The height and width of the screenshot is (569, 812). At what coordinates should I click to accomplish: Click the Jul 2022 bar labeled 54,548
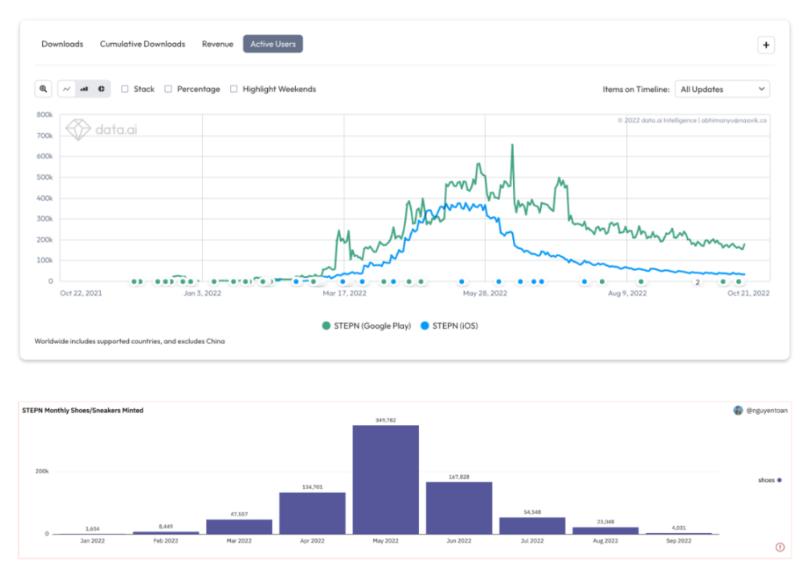[532, 526]
